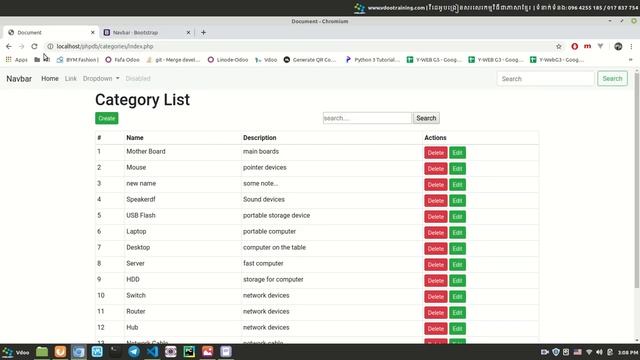Open the Linode Odoo bookmark

(228, 60)
